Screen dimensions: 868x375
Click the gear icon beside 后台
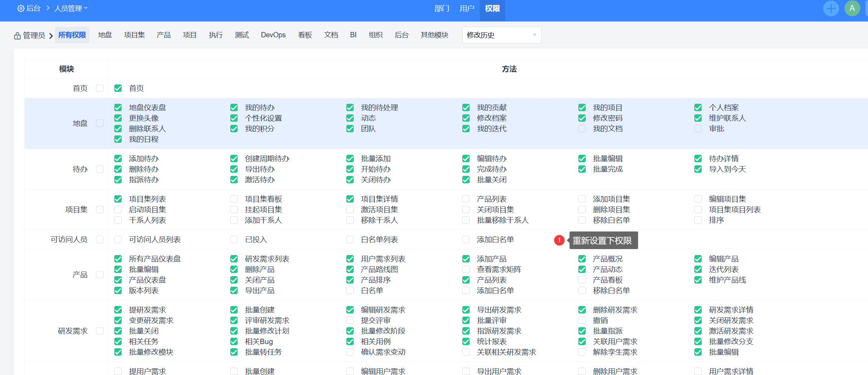coord(21,8)
